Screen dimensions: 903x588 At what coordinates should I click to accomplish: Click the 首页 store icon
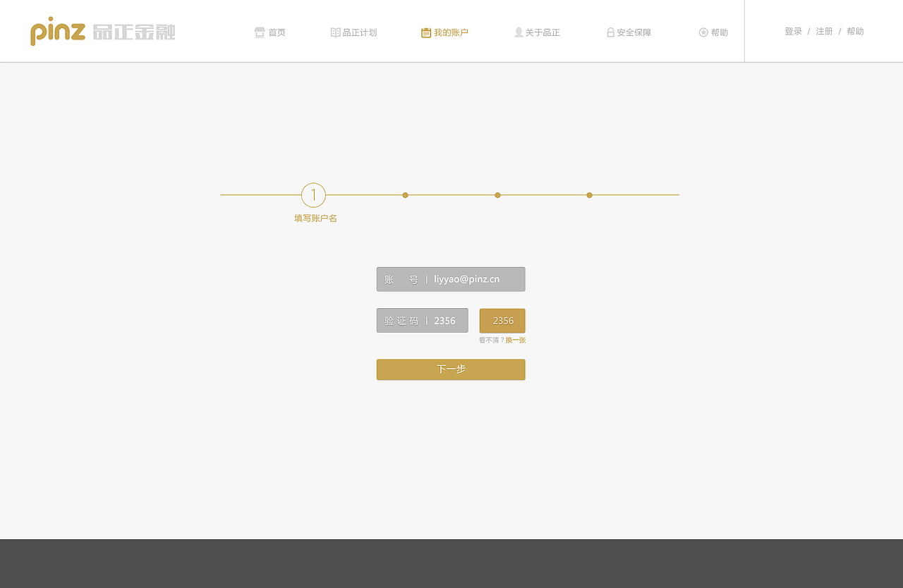[x=260, y=32]
